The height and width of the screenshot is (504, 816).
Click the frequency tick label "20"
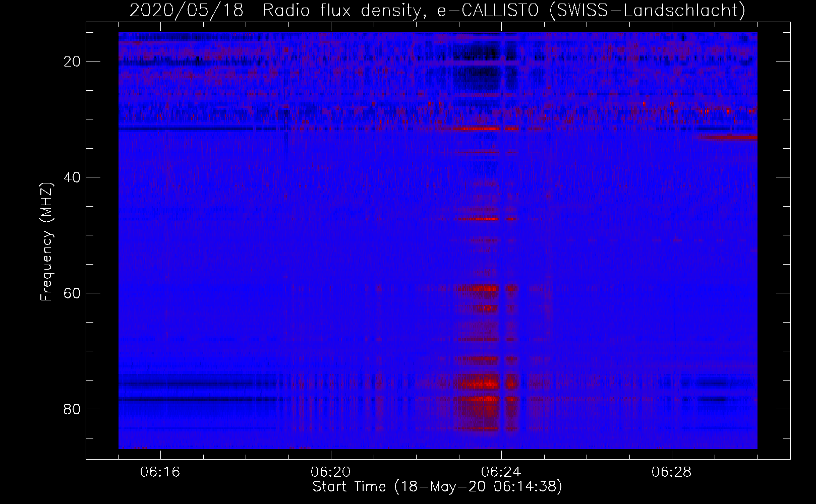tap(72, 61)
